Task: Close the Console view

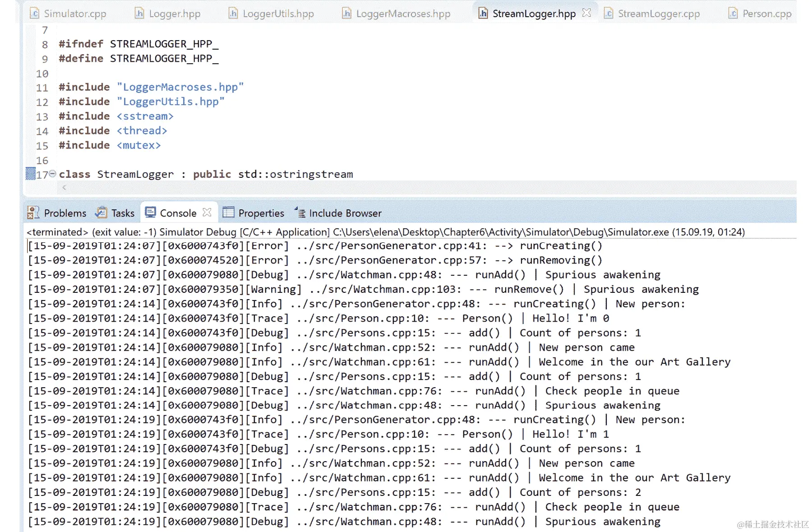Action: pyautogui.click(x=207, y=212)
